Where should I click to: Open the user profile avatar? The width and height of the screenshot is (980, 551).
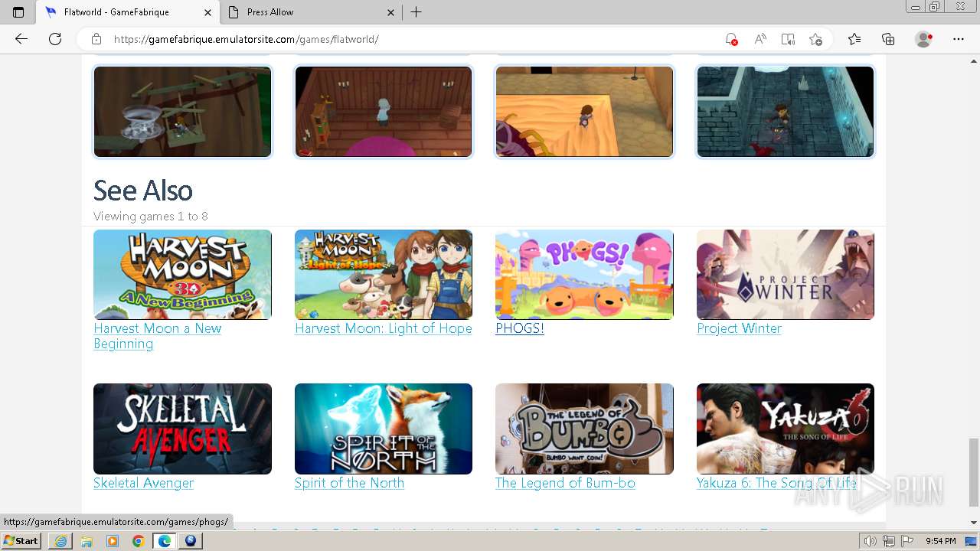(924, 39)
